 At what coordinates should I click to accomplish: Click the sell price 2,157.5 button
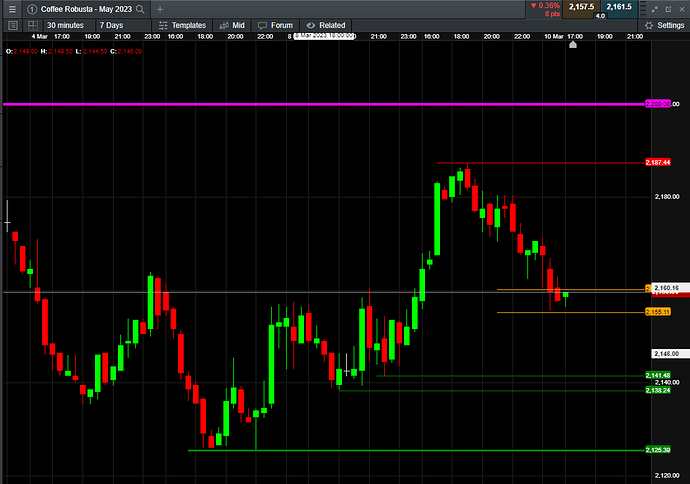tap(581, 7)
